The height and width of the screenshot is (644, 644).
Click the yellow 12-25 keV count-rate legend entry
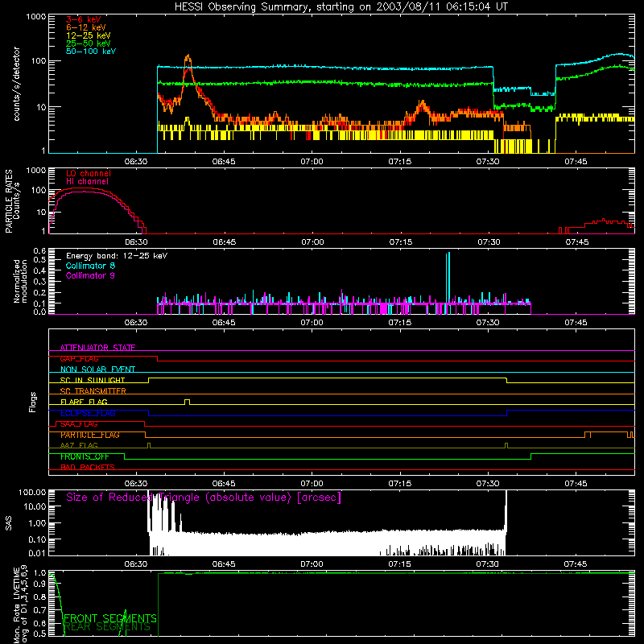[89, 35]
